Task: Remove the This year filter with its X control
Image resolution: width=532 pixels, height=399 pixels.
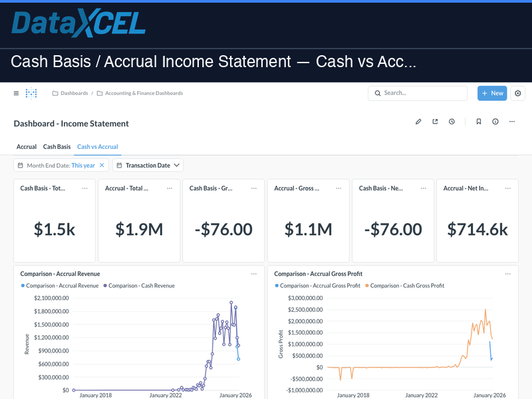Action: 102,164
